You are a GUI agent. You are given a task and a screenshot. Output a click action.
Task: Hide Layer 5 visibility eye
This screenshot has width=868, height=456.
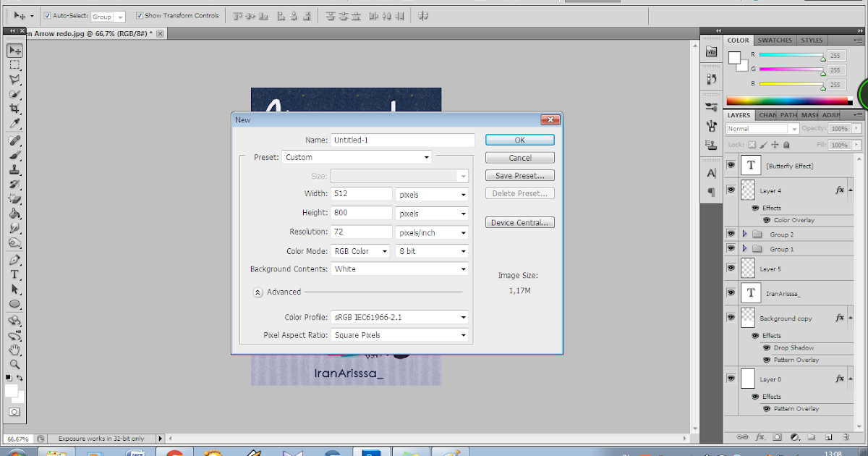pos(731,269)
